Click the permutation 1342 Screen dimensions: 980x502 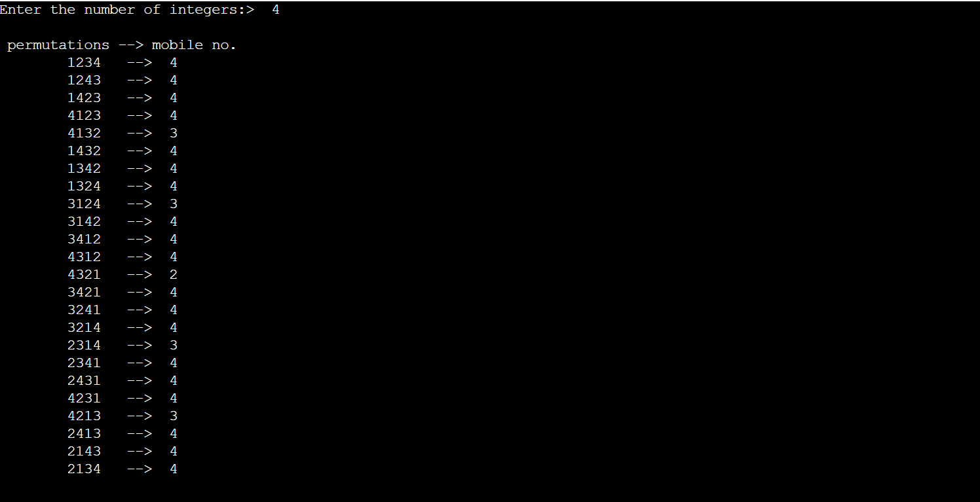point(84,168)
